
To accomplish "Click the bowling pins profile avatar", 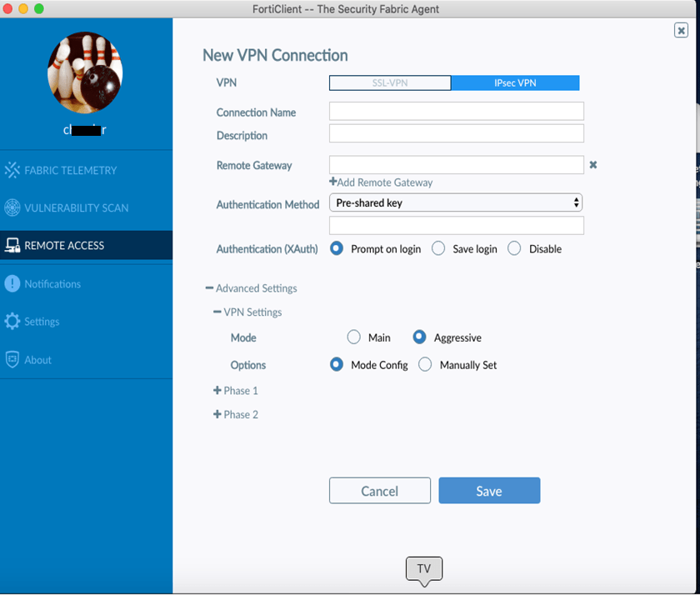I will [85, 72].
